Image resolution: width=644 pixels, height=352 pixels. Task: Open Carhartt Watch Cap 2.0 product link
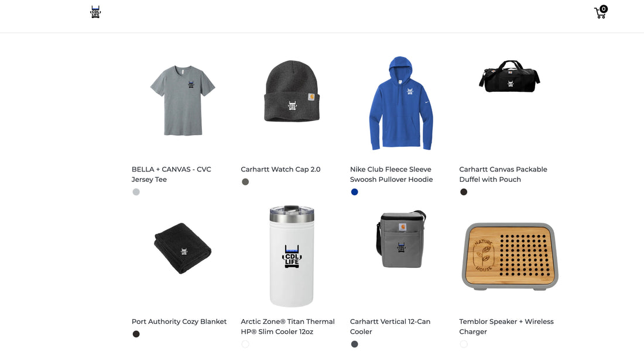pos(280,170)
